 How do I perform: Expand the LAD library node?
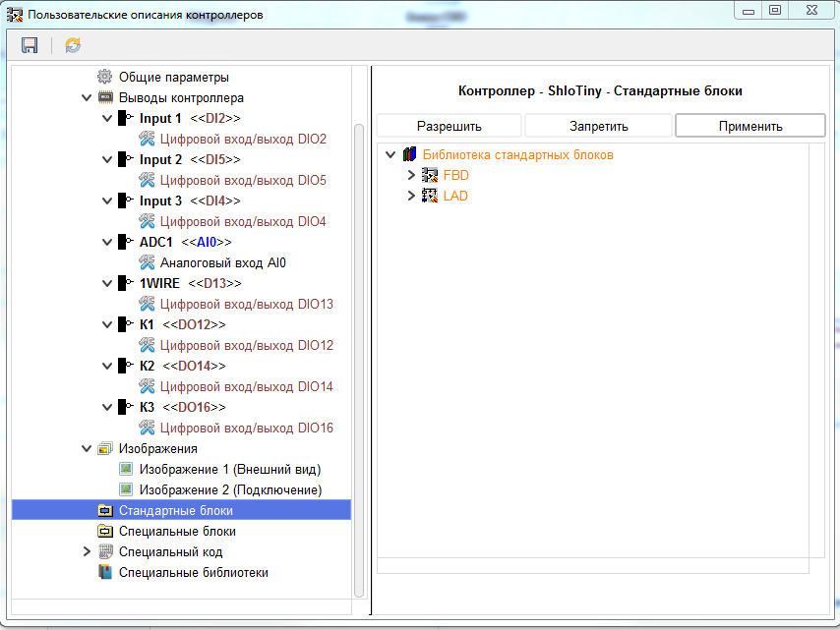(x=411, y=196)
